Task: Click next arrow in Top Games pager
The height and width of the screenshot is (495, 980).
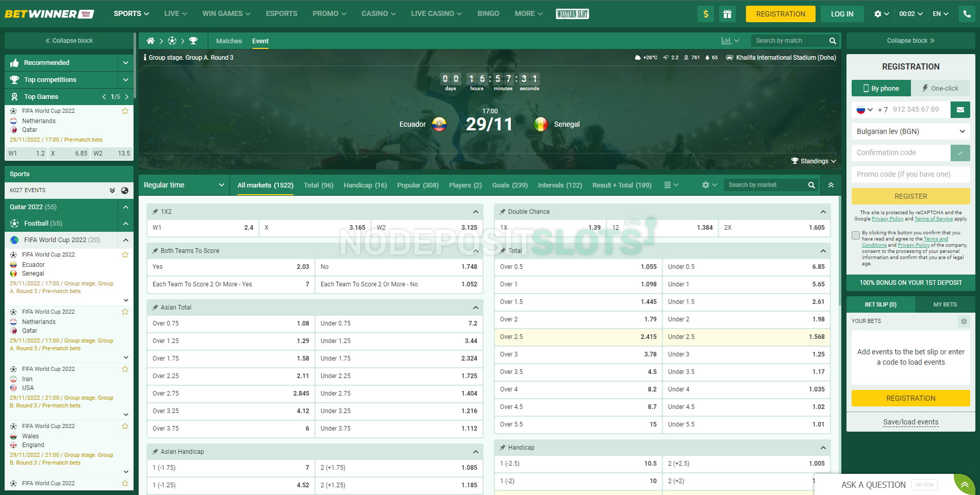Action: [x=127, y=97]
